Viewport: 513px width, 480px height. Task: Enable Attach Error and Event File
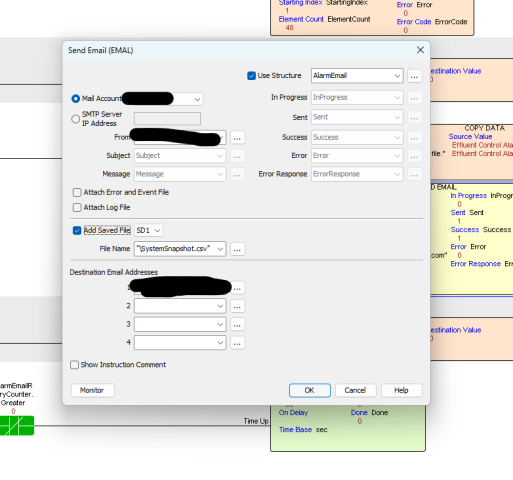click(x=77, y=192)
